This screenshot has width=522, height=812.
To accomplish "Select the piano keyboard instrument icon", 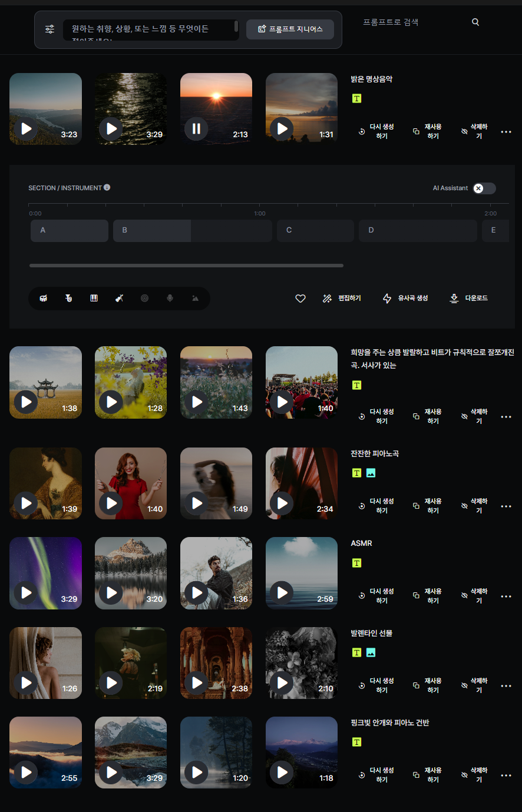I will [x=94, y=299].
